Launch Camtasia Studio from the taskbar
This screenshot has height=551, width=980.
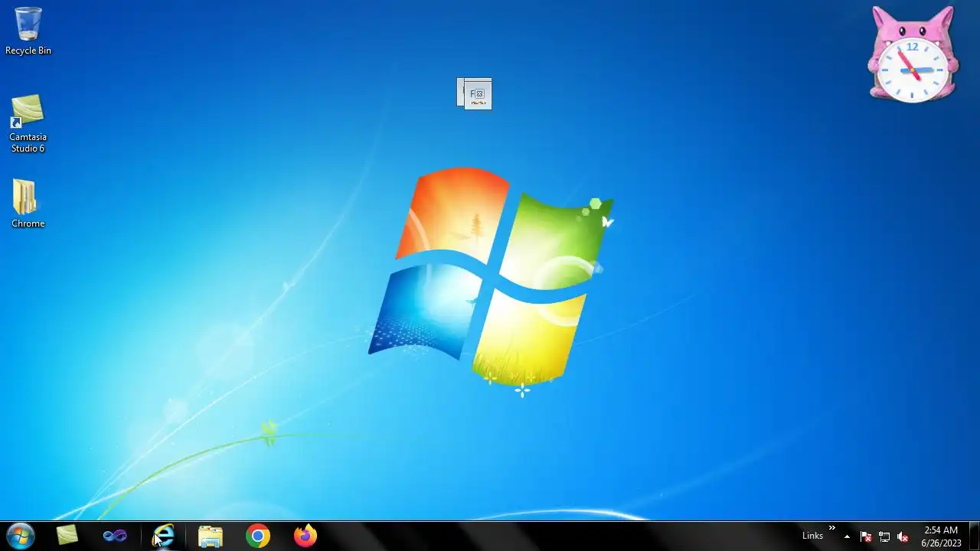(67, 536)
